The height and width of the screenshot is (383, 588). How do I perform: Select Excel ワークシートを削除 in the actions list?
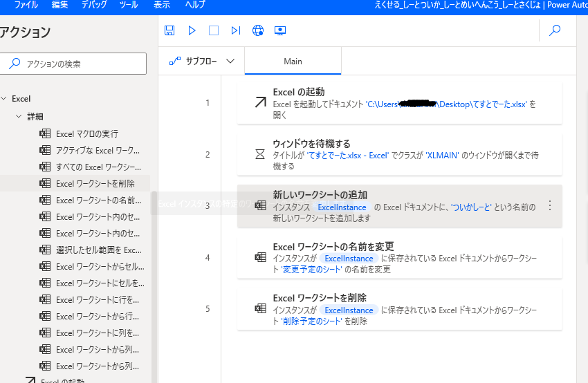[x=95, y=183]
